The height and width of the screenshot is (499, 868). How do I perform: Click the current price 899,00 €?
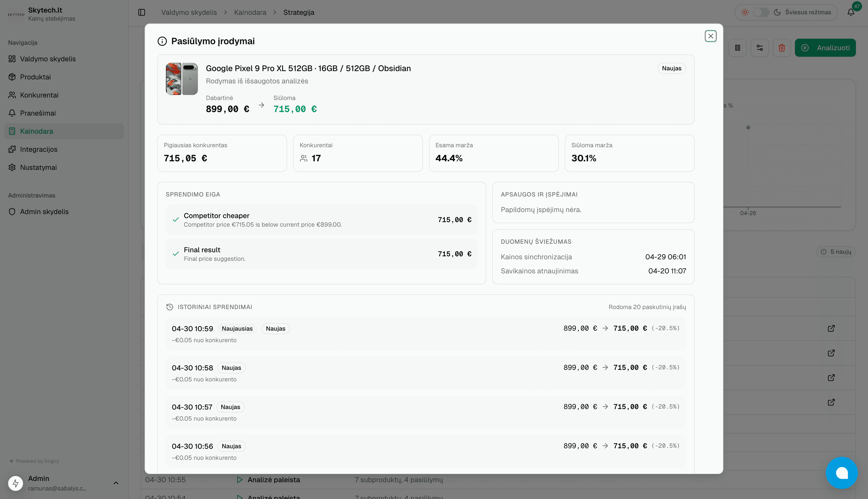click(x=228, y=109)
